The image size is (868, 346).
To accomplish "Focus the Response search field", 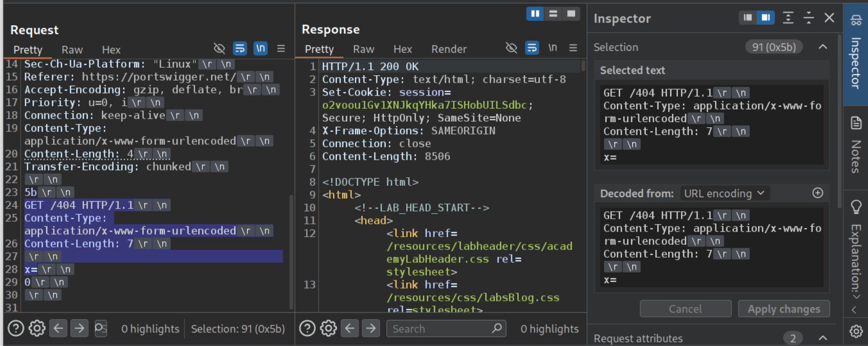I will click(440, 329).
